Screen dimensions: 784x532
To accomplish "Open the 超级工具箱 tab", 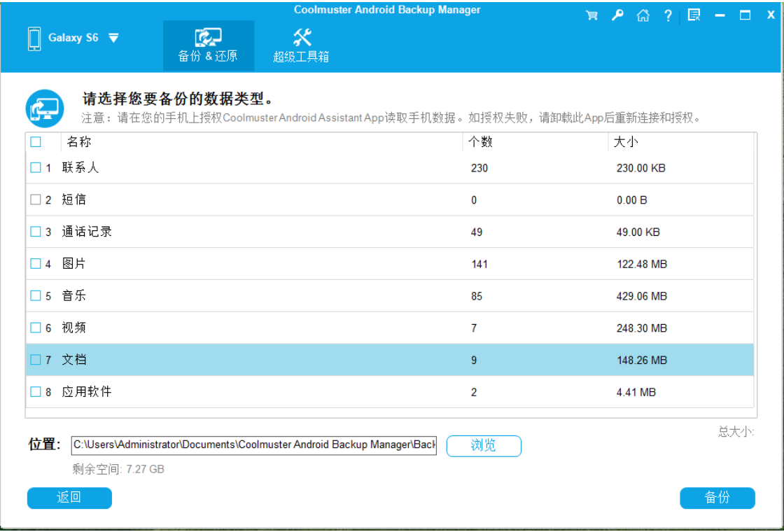I will (301, 45).
